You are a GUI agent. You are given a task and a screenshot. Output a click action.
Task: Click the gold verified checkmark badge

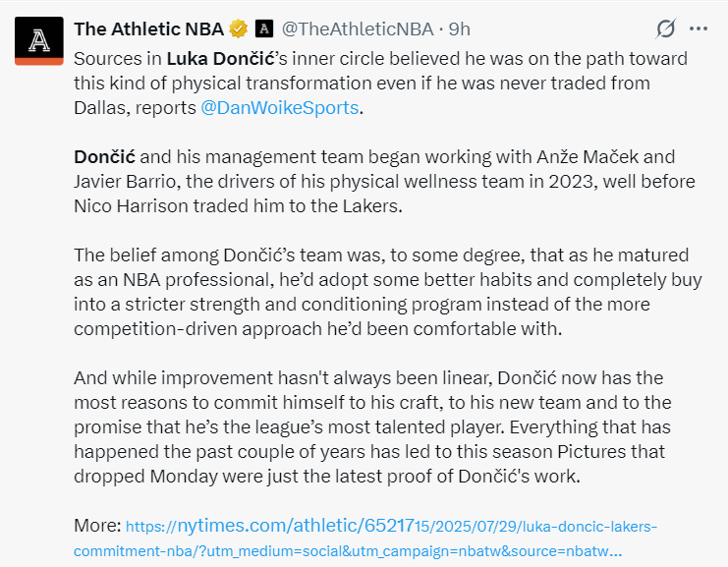point(238,28)
